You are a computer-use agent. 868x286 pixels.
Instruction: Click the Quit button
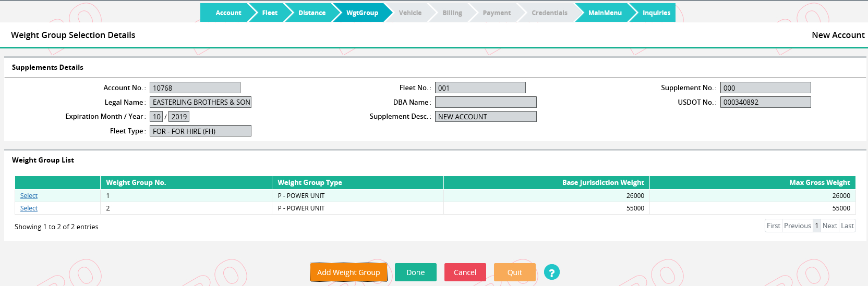515,272
